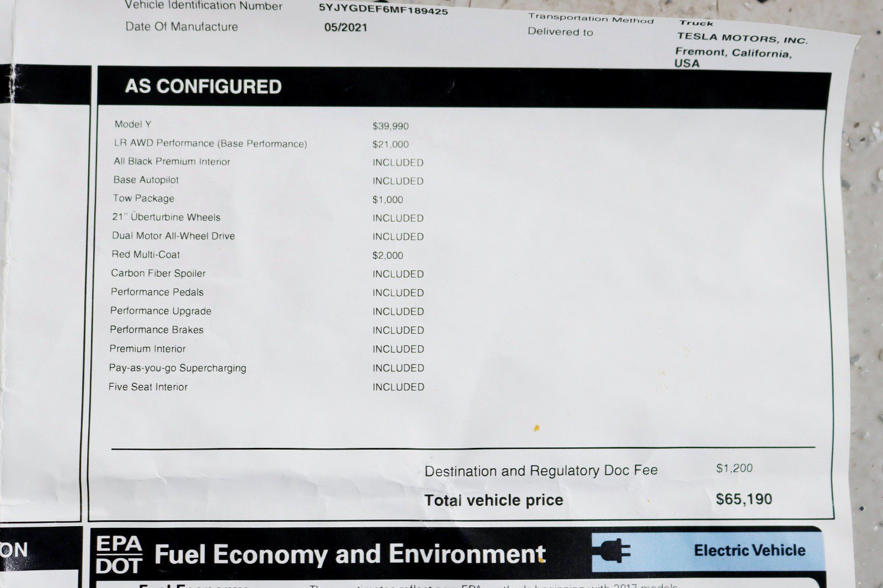Screen dimensions: 883x588
Task: Click the $21,000 price value
Action: (x=391, y=145)
